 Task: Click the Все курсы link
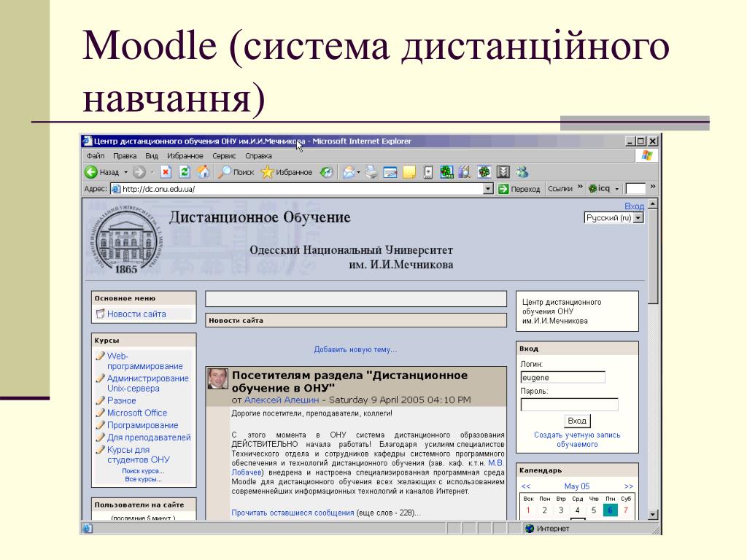click(x=143, y=479)
